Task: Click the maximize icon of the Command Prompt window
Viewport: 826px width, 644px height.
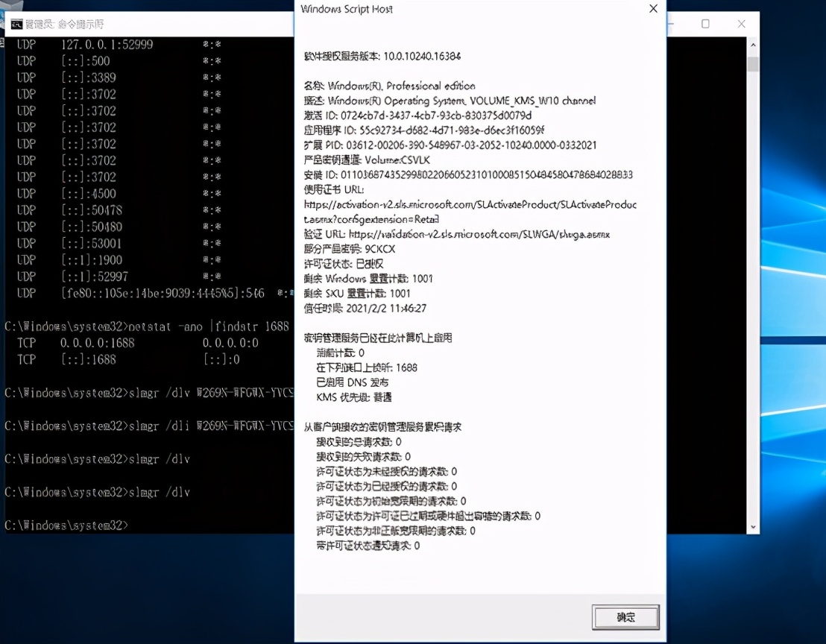Action: (705, 24)
